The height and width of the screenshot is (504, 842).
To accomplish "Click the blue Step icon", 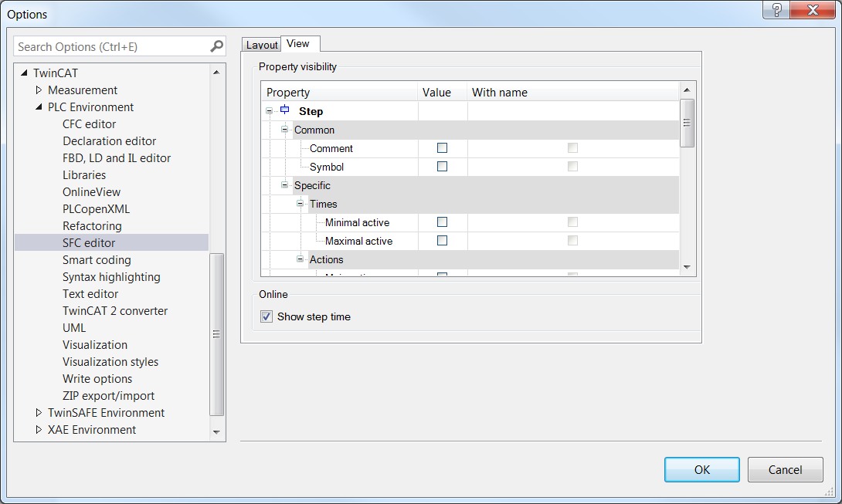I will [284, 110].
